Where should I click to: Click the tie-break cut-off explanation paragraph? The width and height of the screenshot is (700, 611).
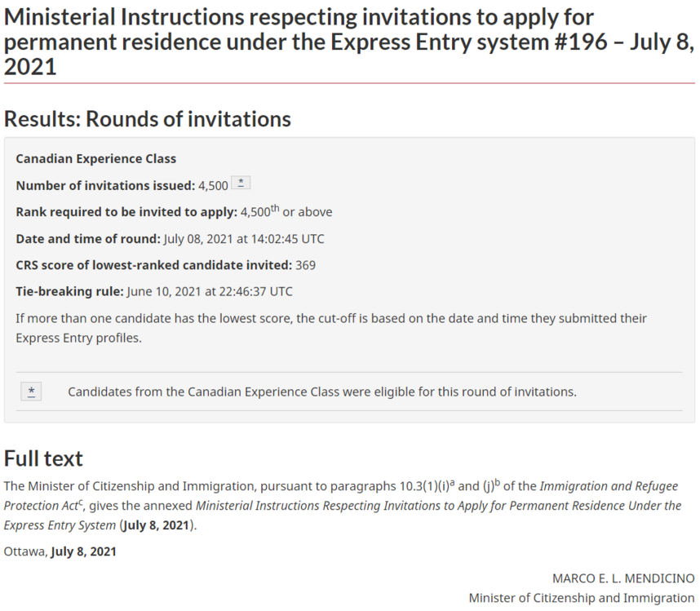pos(330,327)
